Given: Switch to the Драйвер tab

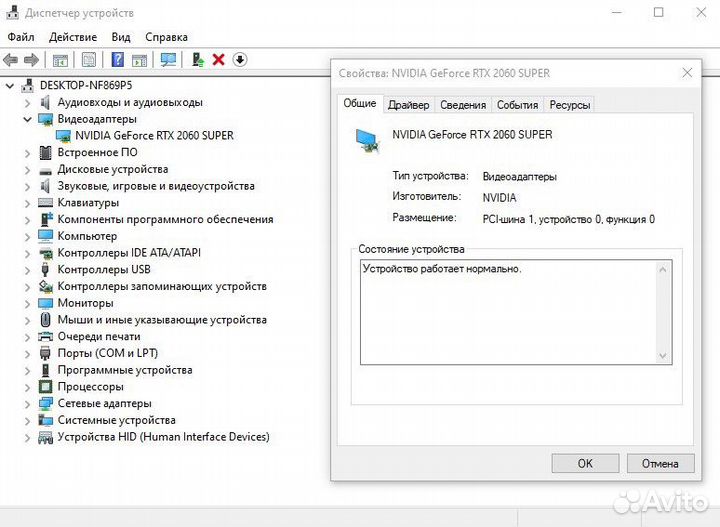Looking at the screenshot, I should tap(408, 105).
